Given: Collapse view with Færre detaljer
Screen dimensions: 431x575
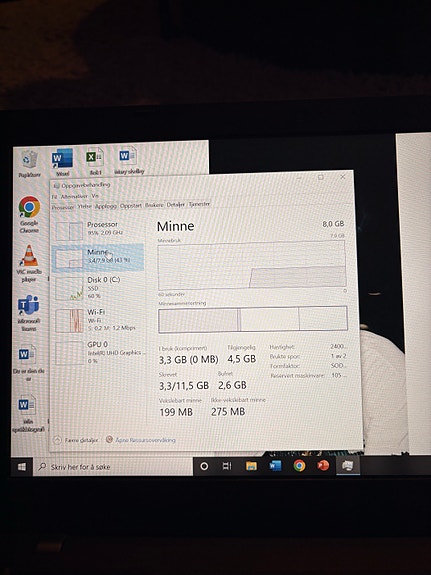Looking at the screenshot, I should point(76,440).
